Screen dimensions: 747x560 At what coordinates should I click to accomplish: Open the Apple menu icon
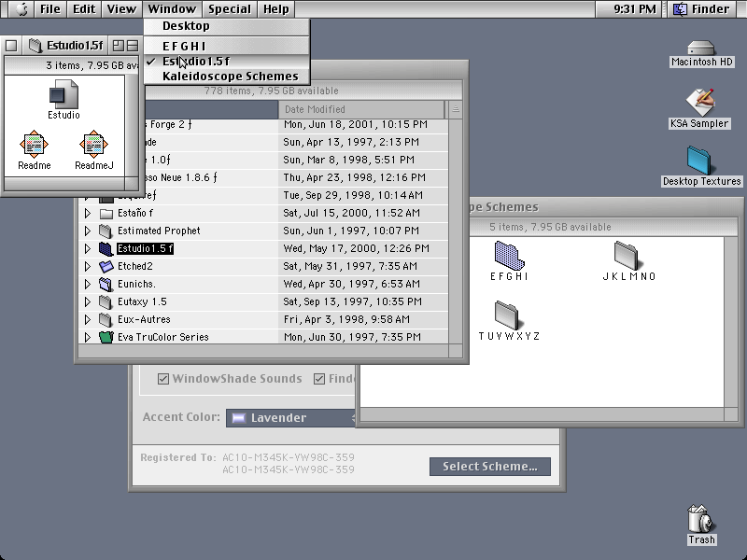(x=21, y=9)
